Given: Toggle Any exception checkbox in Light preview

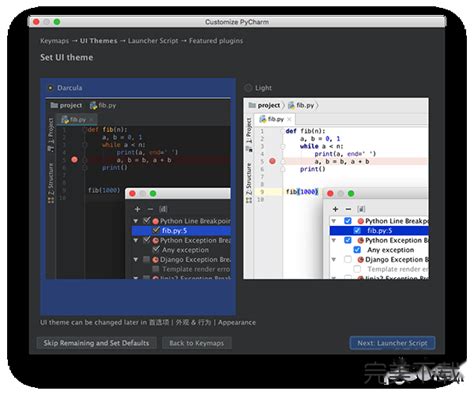Looking at the screenshot, I should point(357,250).
